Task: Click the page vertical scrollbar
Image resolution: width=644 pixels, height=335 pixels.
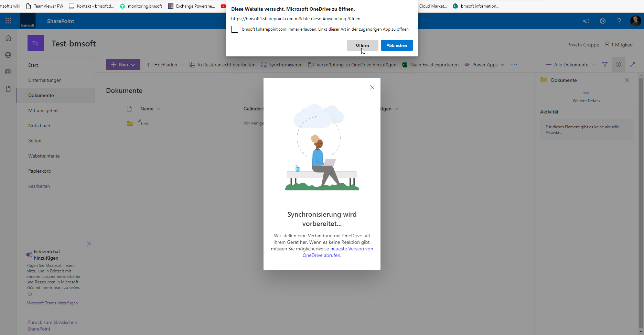Action: (x=641, y=203)
